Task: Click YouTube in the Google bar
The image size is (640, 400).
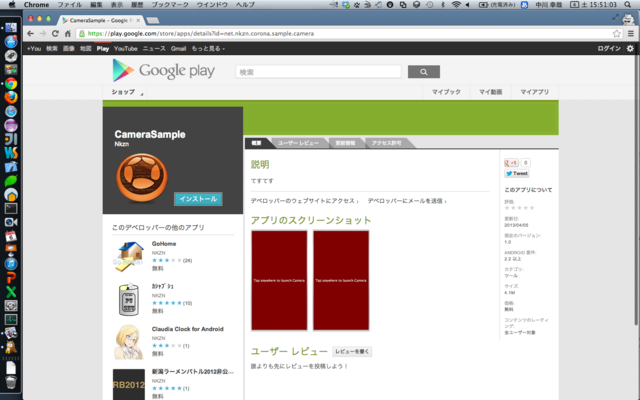Action: point(126,49)
